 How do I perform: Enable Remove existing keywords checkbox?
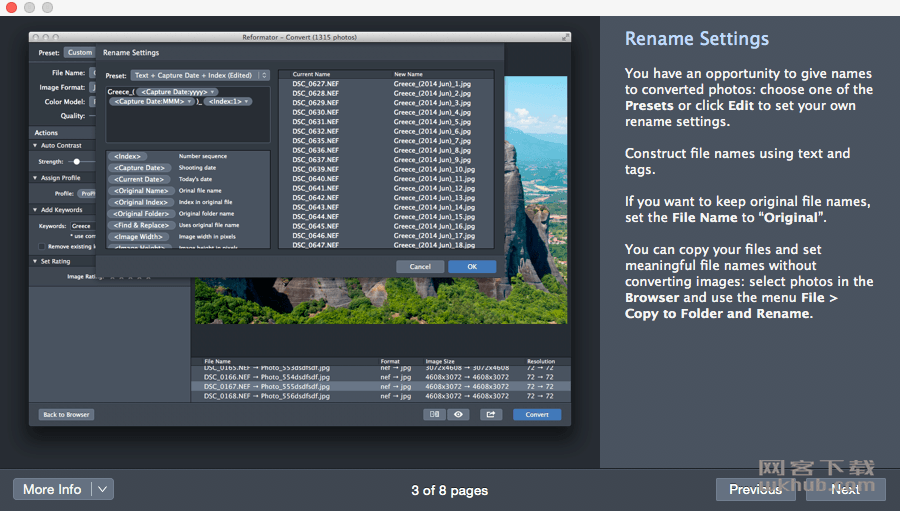tap(41, 246)
